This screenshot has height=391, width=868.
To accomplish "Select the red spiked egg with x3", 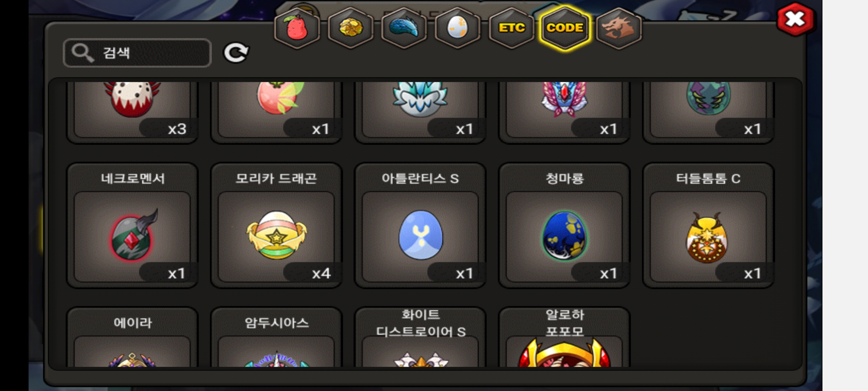I will [132, 112].
